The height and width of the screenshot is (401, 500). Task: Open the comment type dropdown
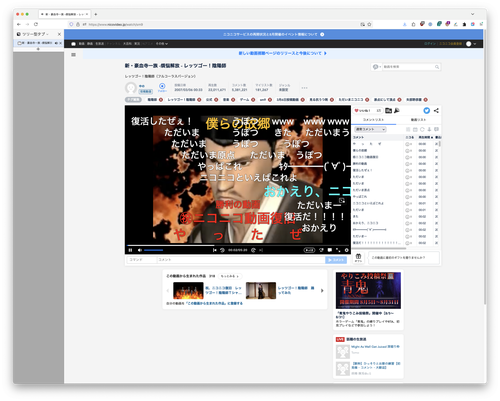370,129
